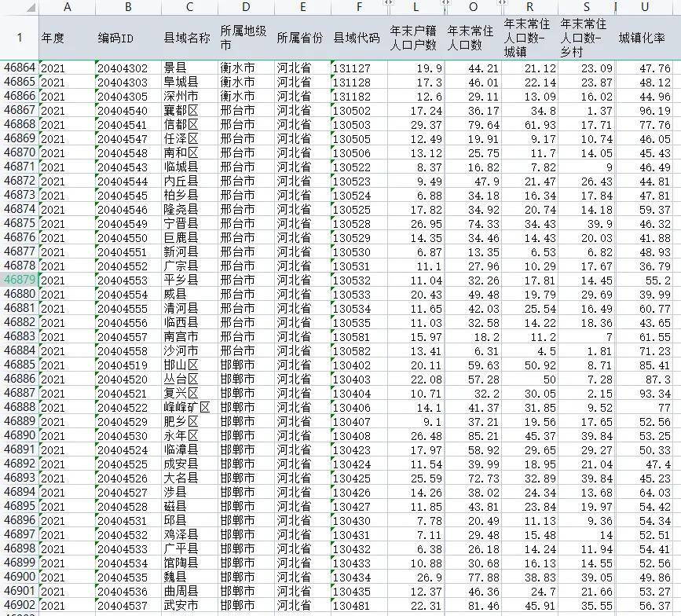Select the cell containing 深州市

pyautogui.click(x=189, y=96)
